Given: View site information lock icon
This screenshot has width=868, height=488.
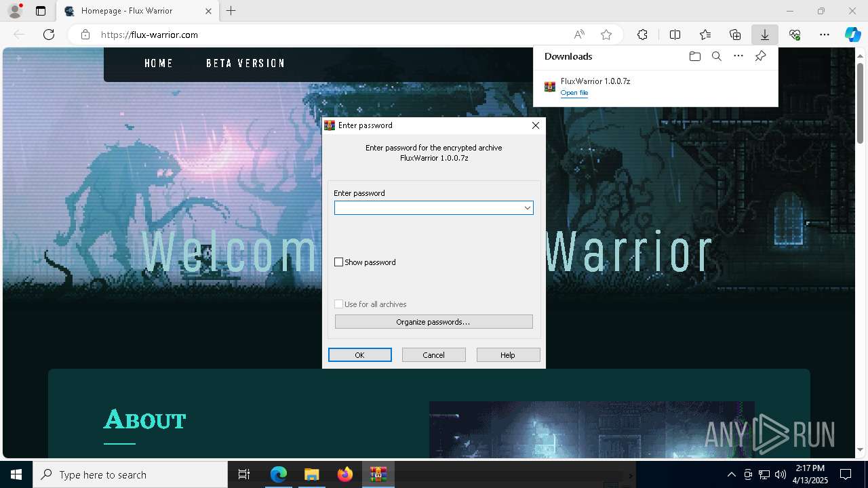Looking at the screenshot, I should [85, 35].
